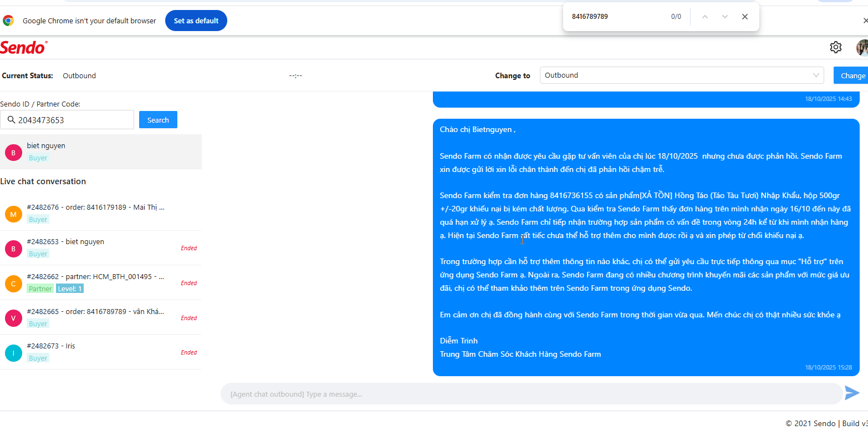868x430 pixels.
Task: Click the B avatar in search result
Action: 13,152
